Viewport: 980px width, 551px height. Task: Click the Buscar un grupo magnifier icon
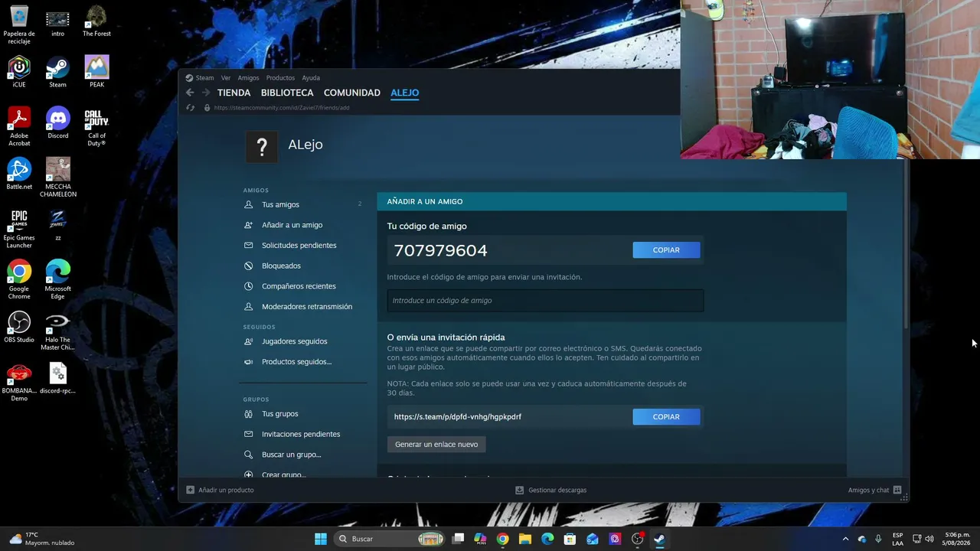click(248, 455)
